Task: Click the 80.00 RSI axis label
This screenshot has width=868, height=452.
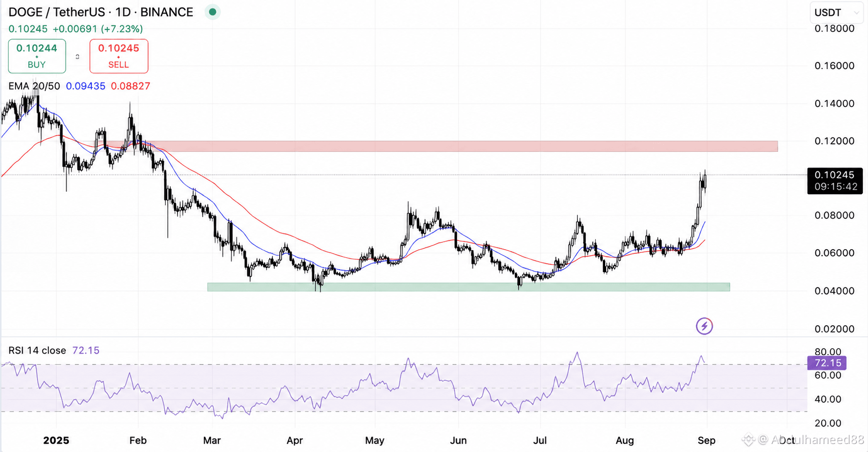Action: 828,352
